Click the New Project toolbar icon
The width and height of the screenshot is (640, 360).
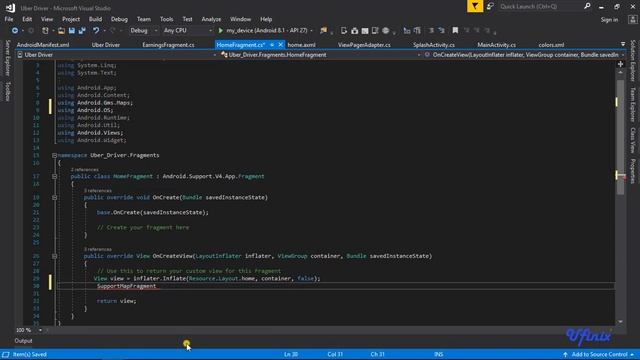click(45, 31)
